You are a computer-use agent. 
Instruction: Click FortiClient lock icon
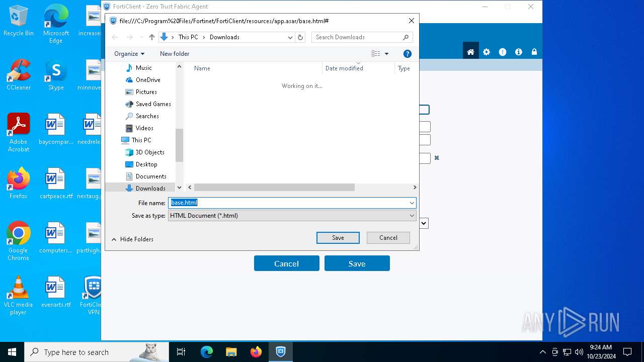(x=534, y=52)
